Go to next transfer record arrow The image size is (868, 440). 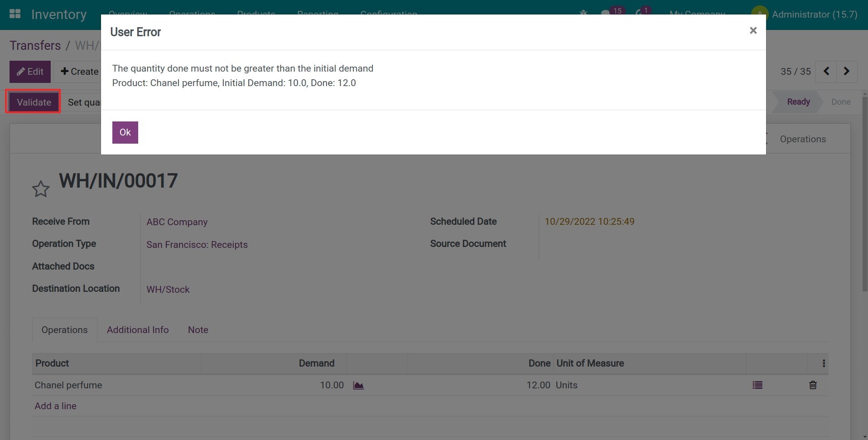click(x=846, y=72)
